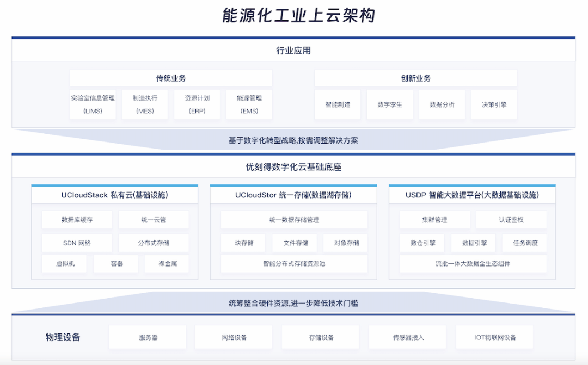
Task: Select the IOT物联网设备 box
Action: pyautogui.click(x=494, y=337)
